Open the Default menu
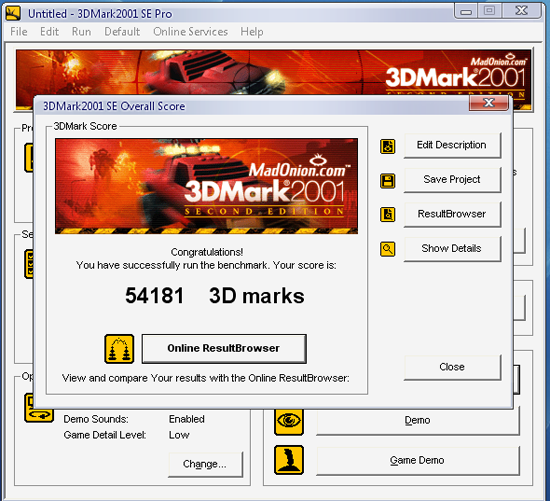The width and height of the screenshot is (550, 501). (x=122, y=32)
